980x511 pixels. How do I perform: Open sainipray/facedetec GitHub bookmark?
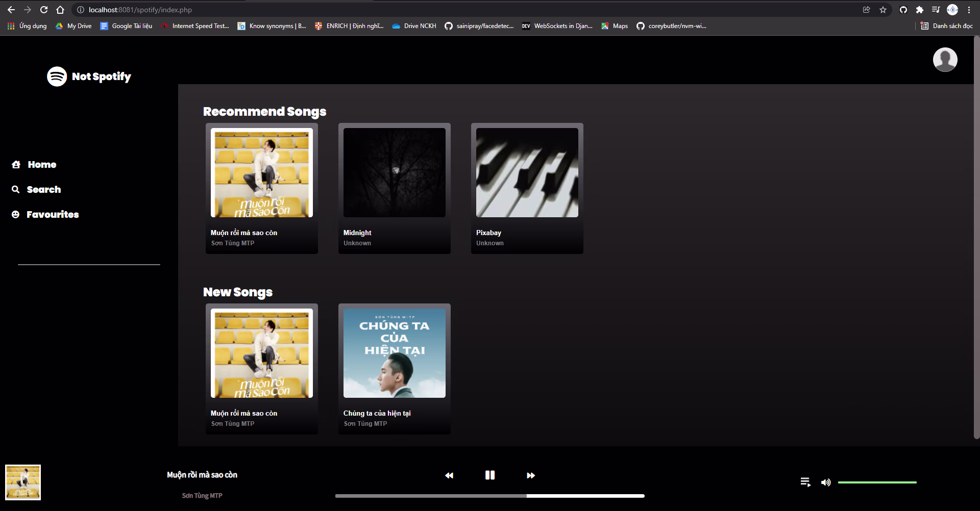479,26
